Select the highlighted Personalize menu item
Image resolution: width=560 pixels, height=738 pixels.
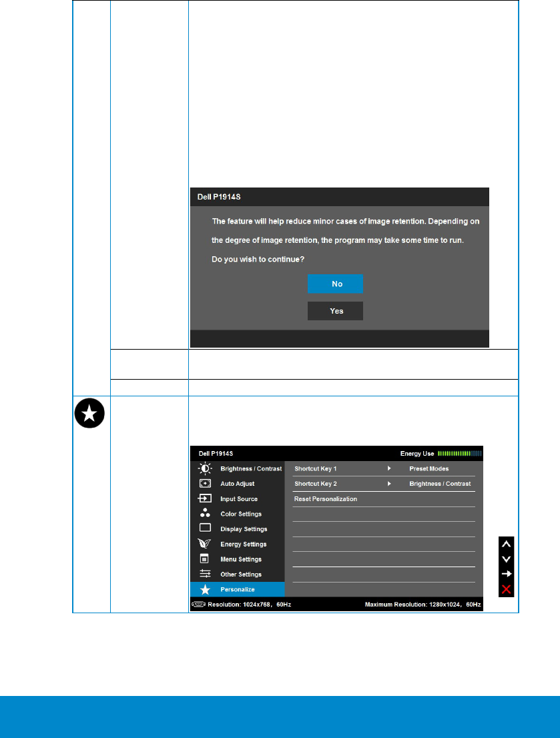238,589
